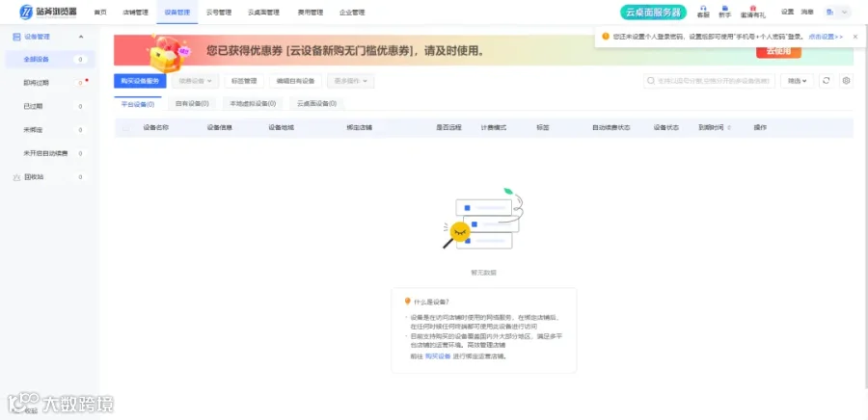Click the 计费模式 column header
This screenshot has width=868, height=420.
[493, 128]
